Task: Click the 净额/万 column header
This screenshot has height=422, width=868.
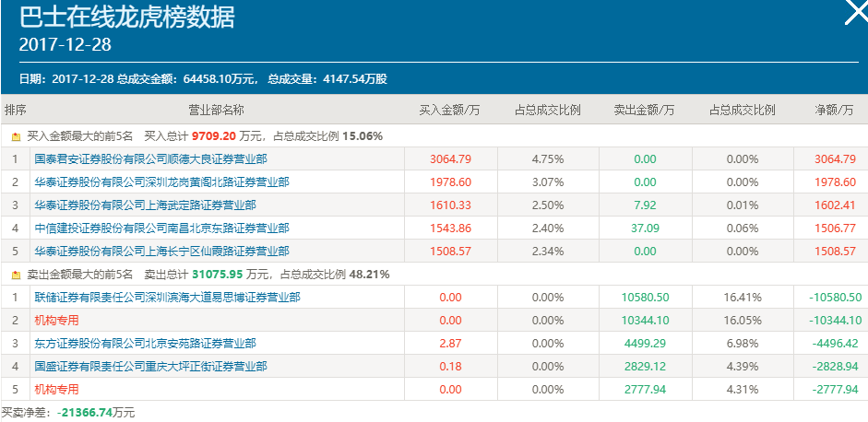Action: pos(834,110)
